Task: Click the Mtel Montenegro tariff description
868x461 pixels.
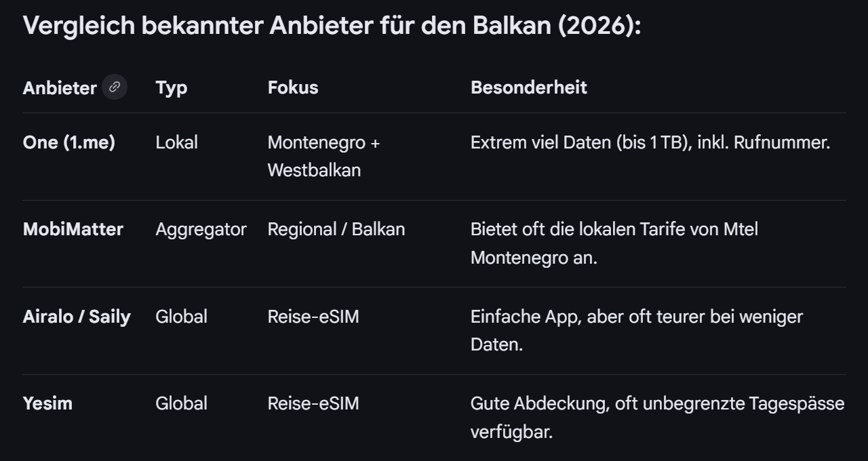Action: 614,243
